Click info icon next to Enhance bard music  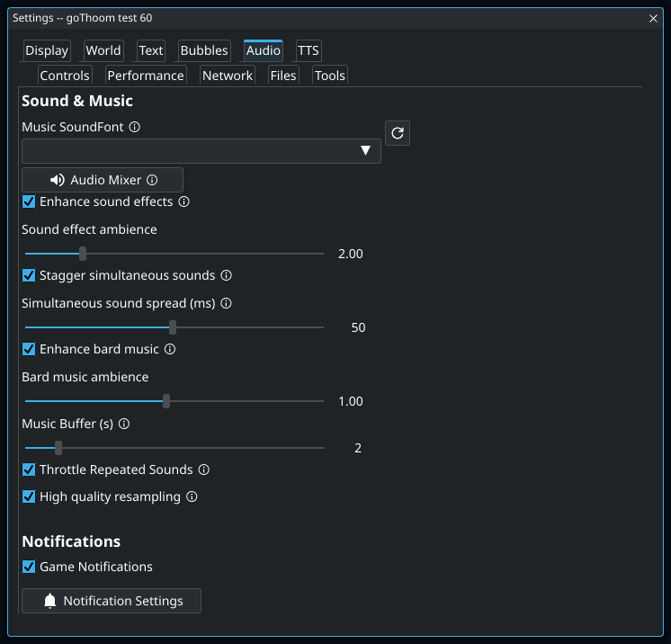point(170,349)
